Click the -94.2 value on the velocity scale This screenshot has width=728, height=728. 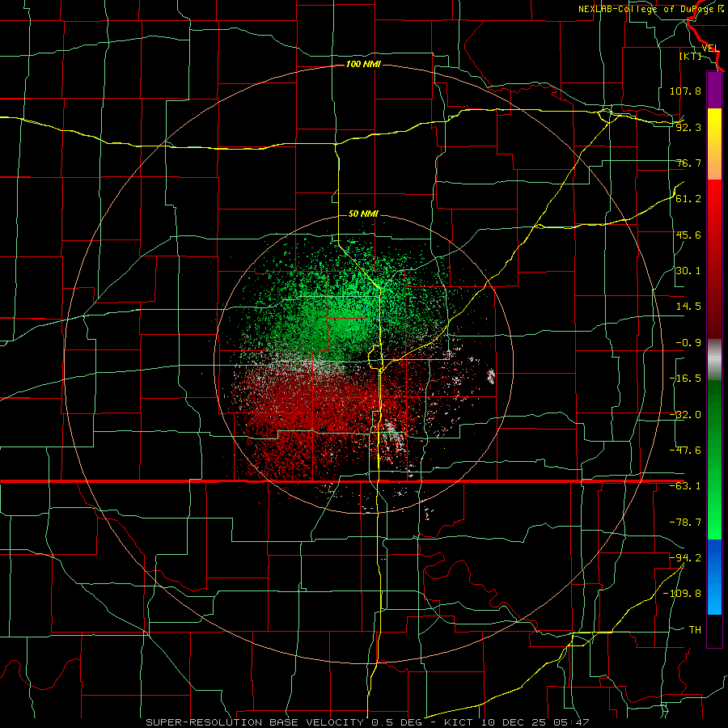click(x=685, y=557)
